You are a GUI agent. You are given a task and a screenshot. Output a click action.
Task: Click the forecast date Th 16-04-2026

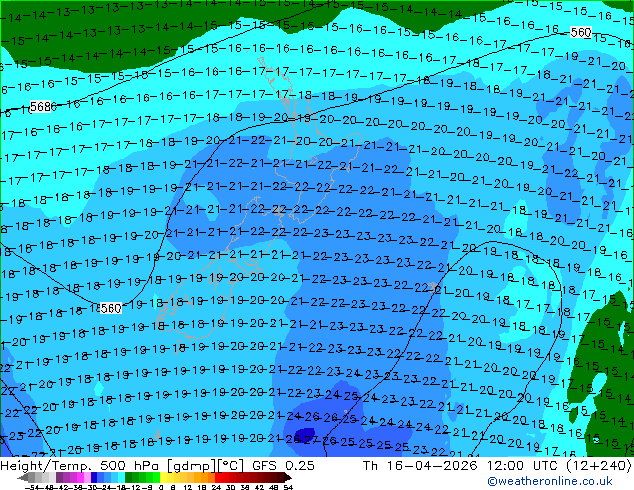[x=420, y=465]
